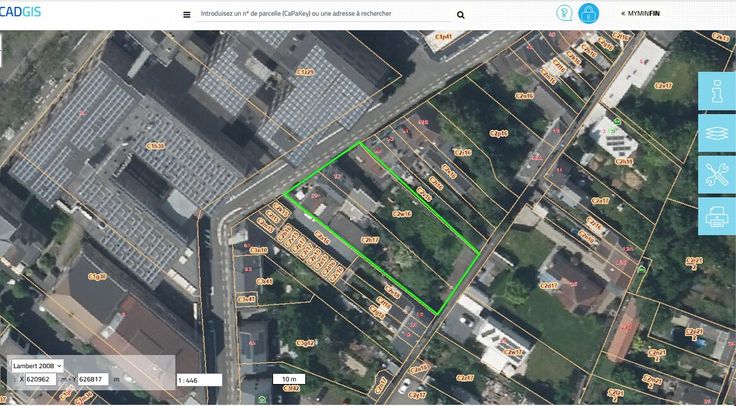Image resolution: width=736 pixels, height=406 pixels.
Task: Expand the Lambert 2008 coordinate system dropdown
Action: (x=37, y=366)
